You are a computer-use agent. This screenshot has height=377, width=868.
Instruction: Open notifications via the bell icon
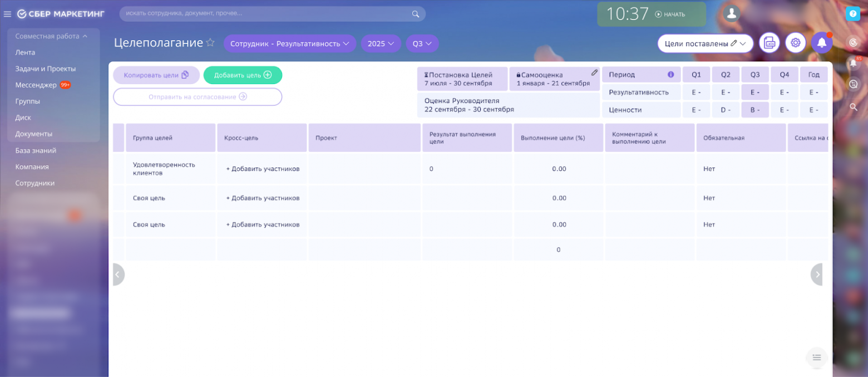(x=822, y=42)
